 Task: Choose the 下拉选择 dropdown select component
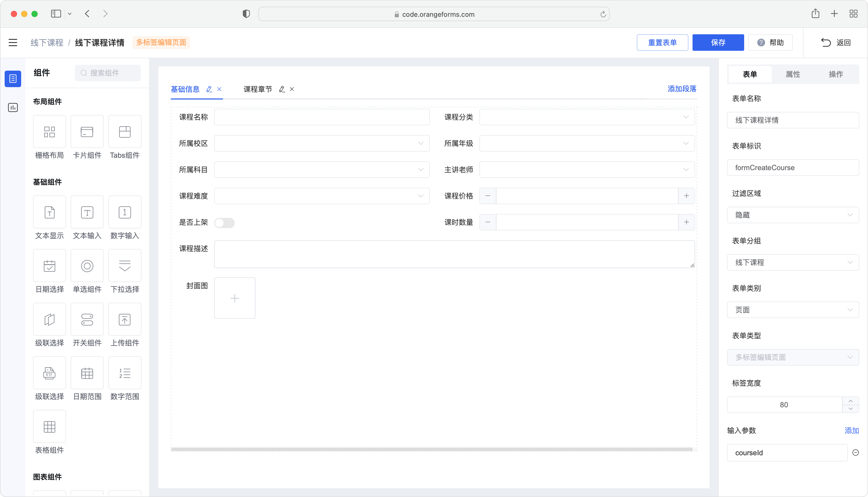click(x=125, y=266)
